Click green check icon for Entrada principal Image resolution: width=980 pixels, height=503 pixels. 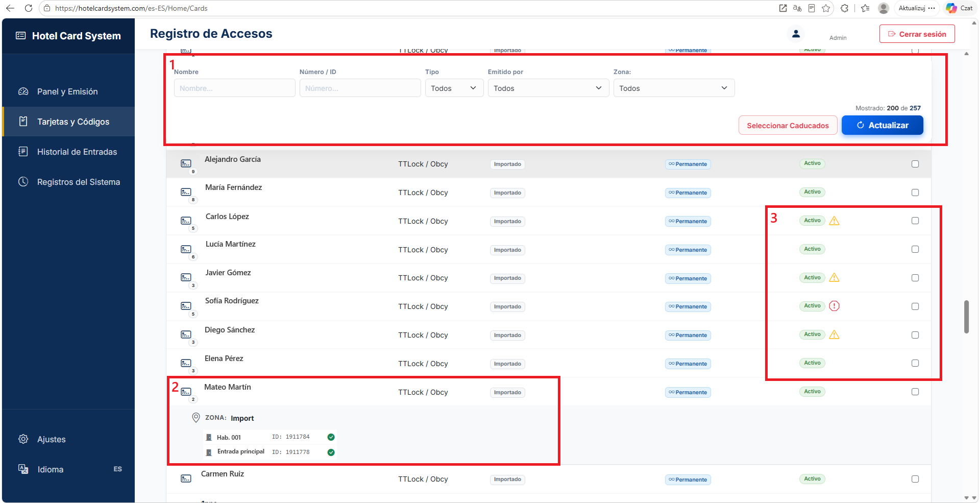click(x=331, y=452)
